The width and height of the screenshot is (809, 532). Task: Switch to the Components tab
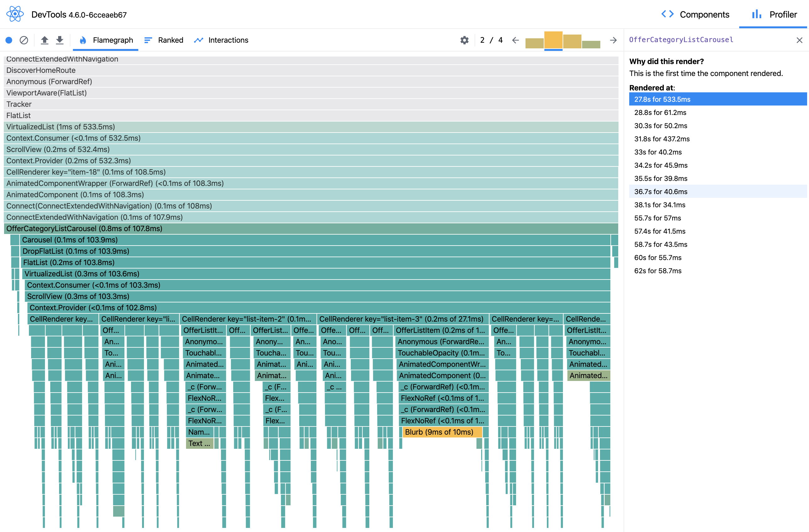[x=696, y=14]
